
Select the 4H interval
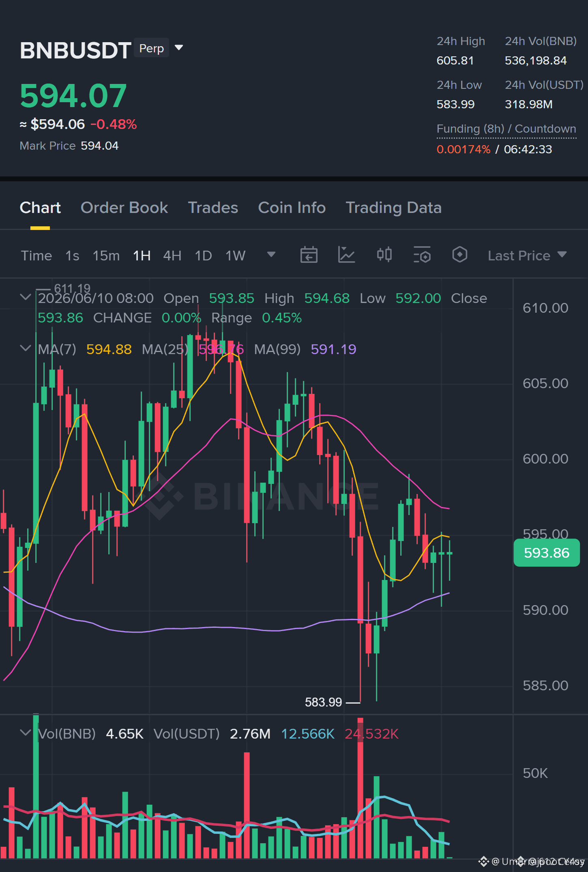(x=172, y=256)
